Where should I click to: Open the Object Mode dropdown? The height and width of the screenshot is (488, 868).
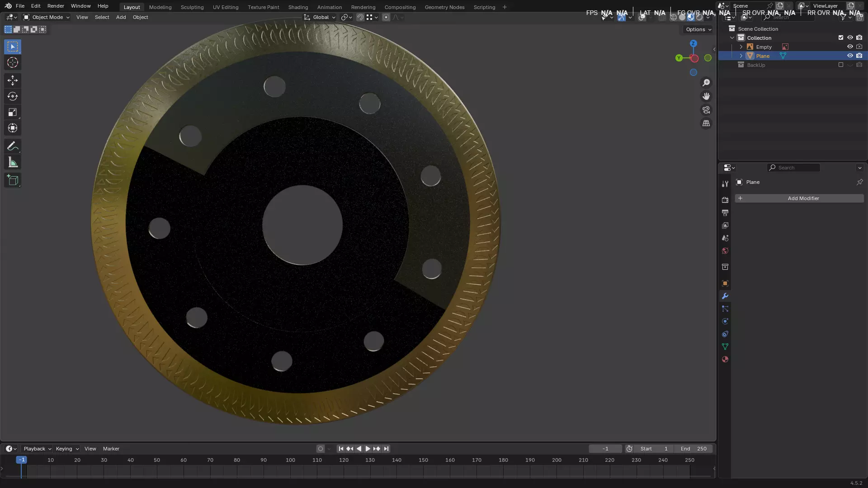click(46, 17)
